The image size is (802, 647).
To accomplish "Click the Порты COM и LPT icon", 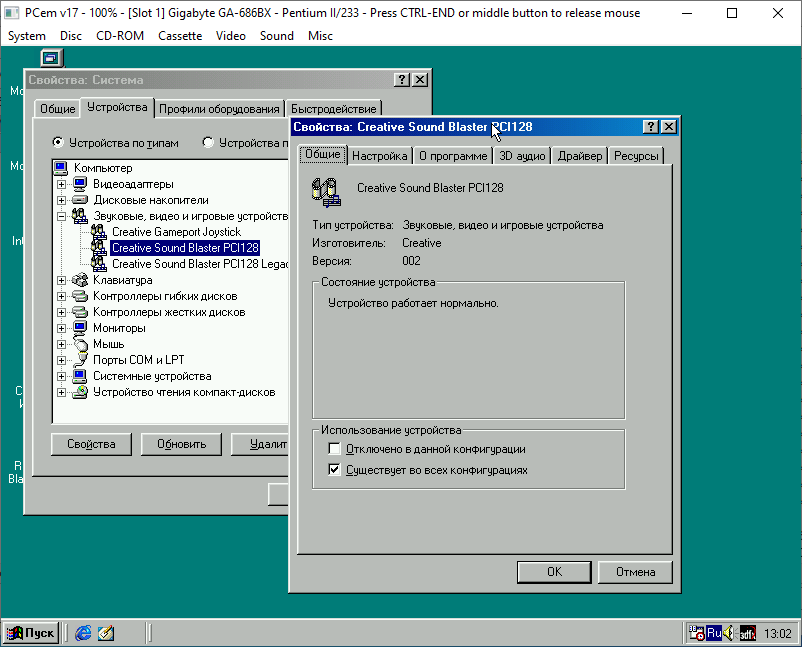I will (80, 360).
